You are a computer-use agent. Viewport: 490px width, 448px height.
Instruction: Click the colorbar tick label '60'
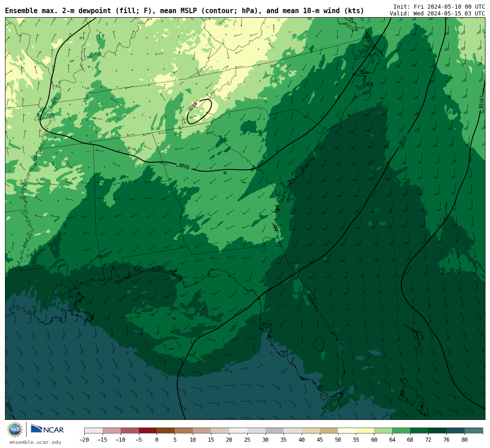click(x=374, y=439)
